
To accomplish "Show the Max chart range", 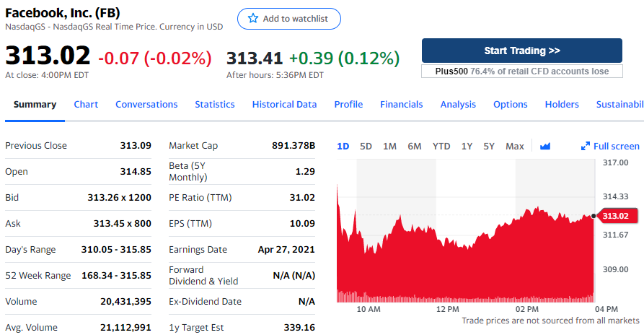I will tap(515, 147).
